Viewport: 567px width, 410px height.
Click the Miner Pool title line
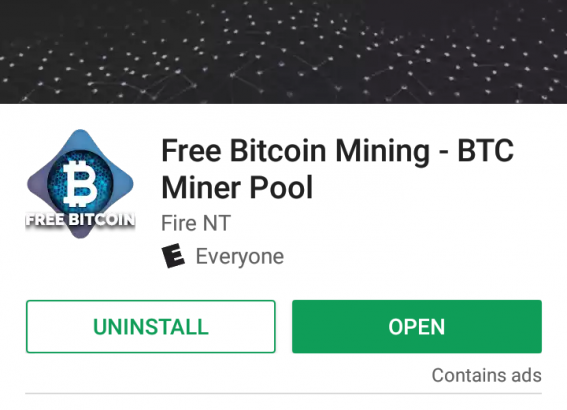pyautogui.click(x=237, y=187)
